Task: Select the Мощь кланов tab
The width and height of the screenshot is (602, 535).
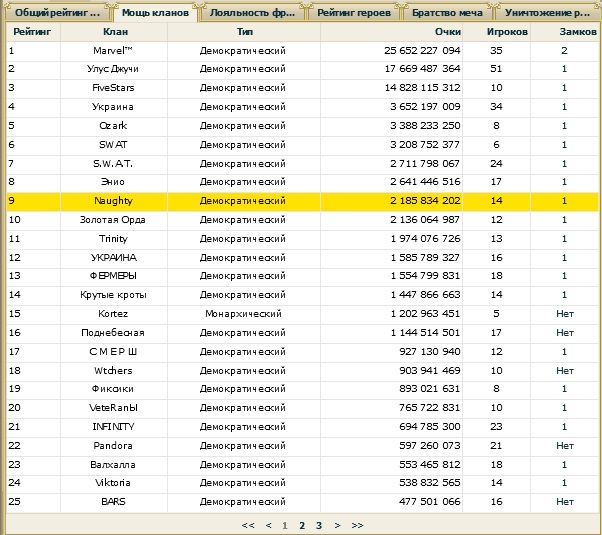Action: pyautogui.click(x=155, y=13)
